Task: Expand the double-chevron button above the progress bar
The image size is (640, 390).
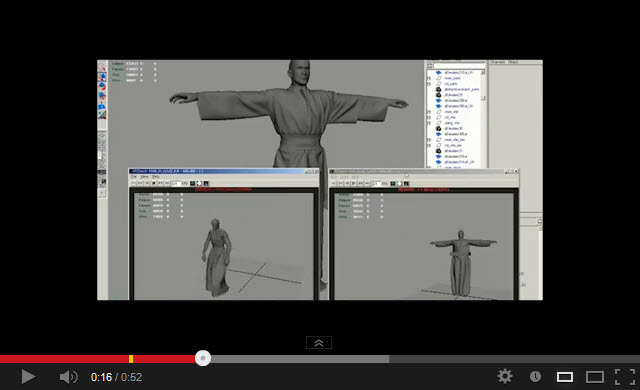Action: click(x=319, y=343)
